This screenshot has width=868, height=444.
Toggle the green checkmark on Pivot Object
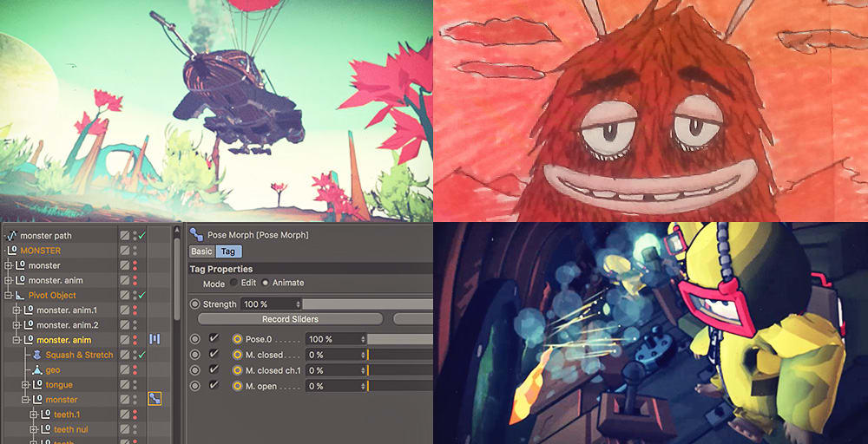point(142,295)
